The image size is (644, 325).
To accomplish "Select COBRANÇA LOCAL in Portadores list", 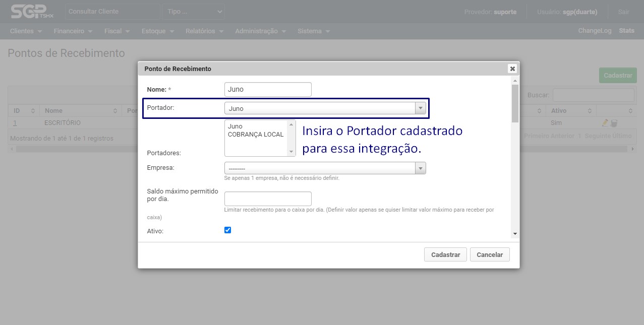I will point(256,135).
